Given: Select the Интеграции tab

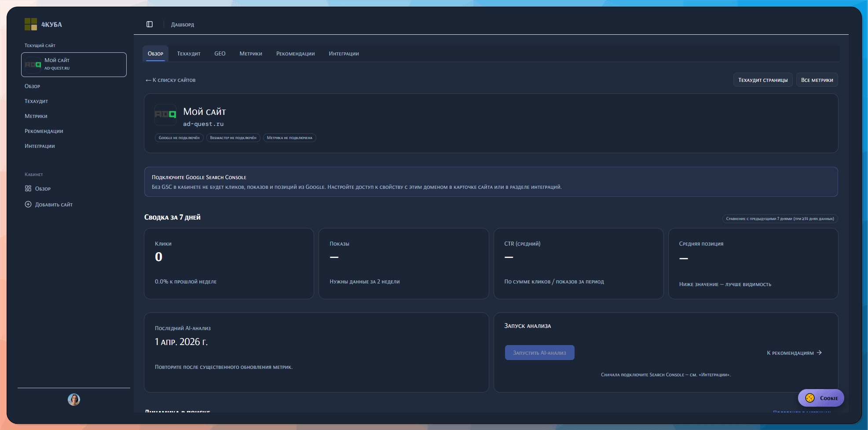Looking at the screenshot, I should [x=344, y=54].
